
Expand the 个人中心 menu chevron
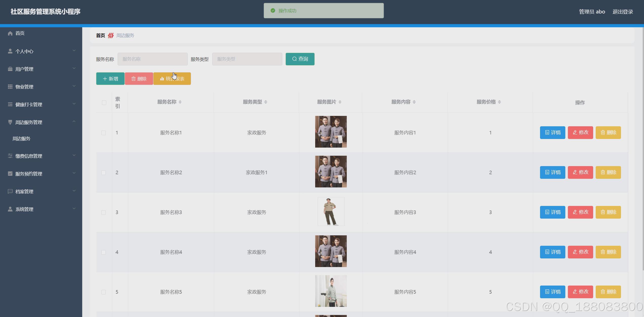74,51
